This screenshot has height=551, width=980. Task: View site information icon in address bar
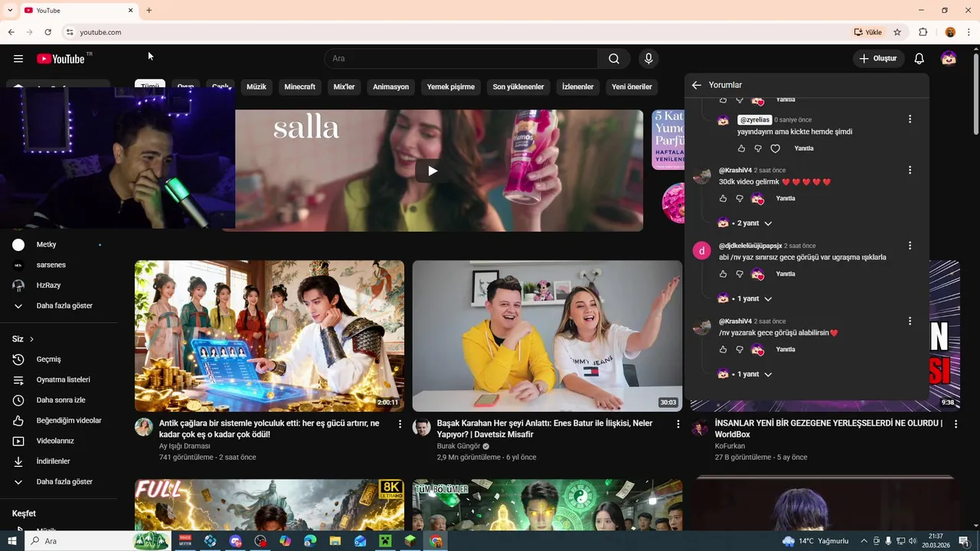[x=70, y=32]
